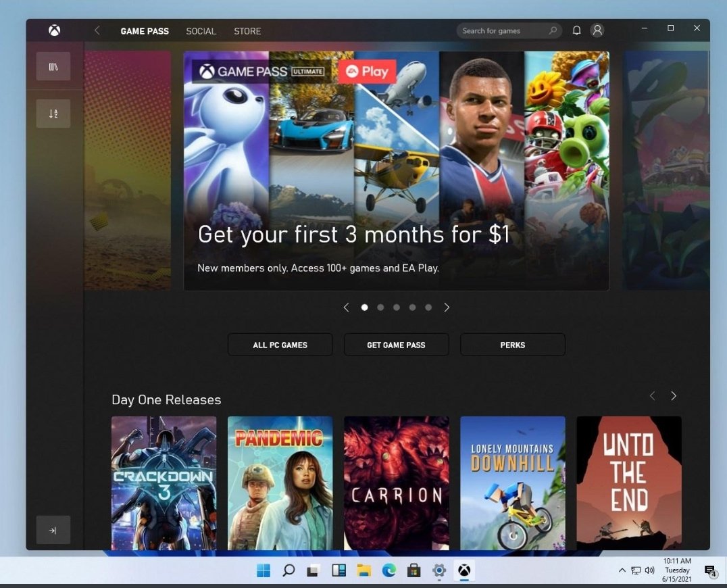
Task: Open Lonely Mountains Downhill tile
Action: click(513, 483)
